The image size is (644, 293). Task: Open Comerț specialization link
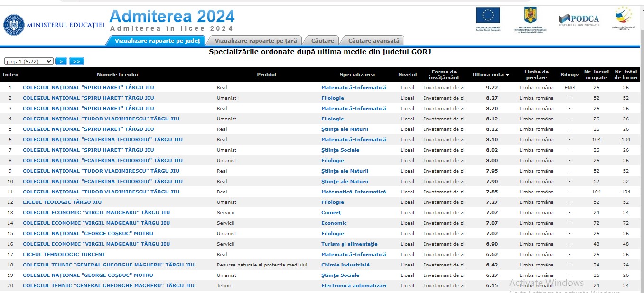click(x=331, y=213)
